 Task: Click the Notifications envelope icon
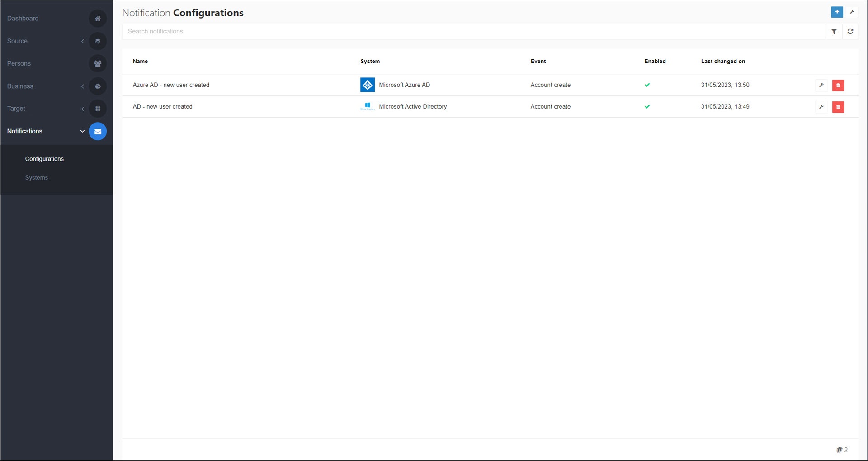coord(98,131)
